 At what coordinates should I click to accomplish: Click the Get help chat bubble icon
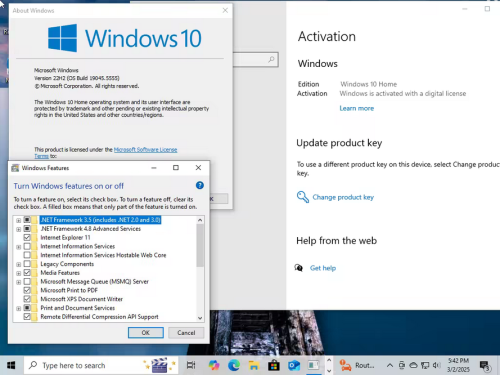click(299, 268)
